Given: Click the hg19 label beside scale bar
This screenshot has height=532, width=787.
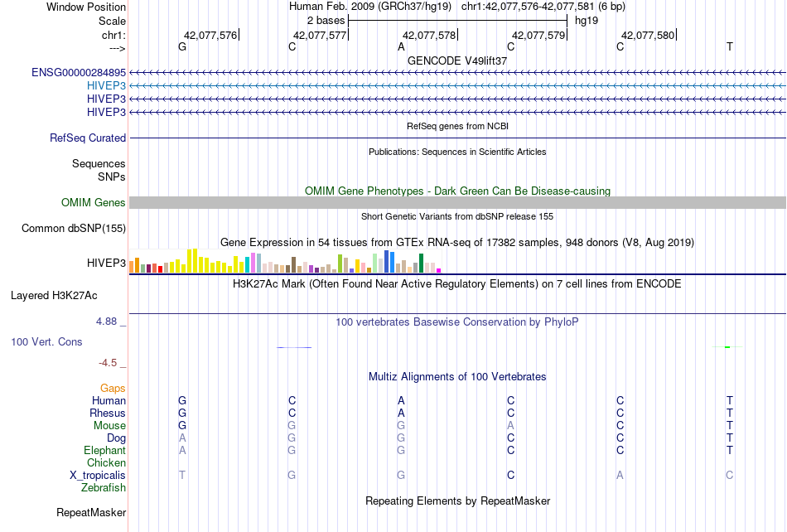Looking at the screenshot, I should (587, 21).
